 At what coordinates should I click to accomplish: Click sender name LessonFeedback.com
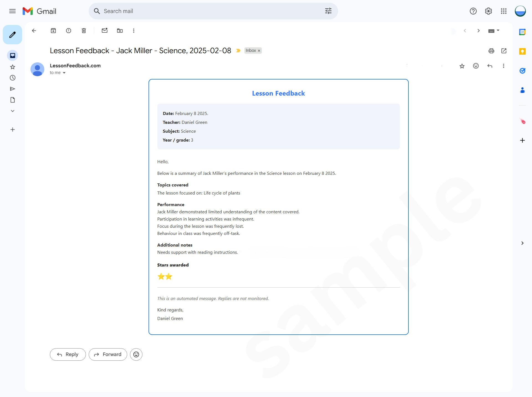[x=75, y=66]
